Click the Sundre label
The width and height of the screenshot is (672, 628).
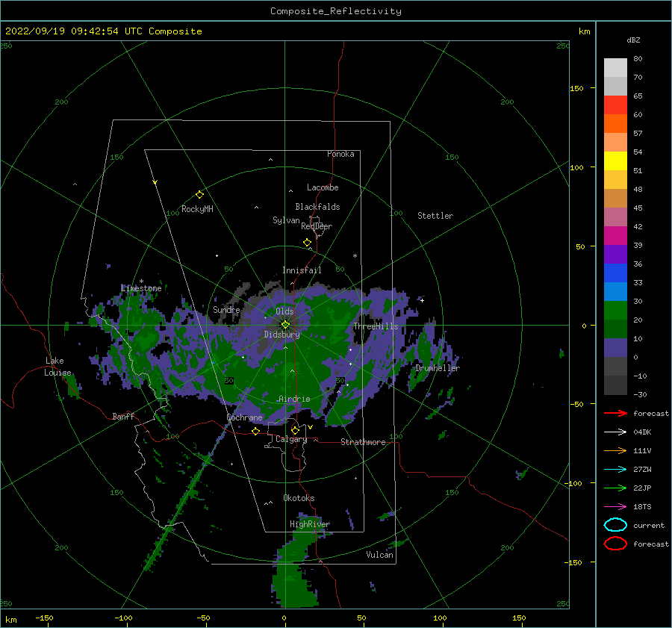click(226, 310)
